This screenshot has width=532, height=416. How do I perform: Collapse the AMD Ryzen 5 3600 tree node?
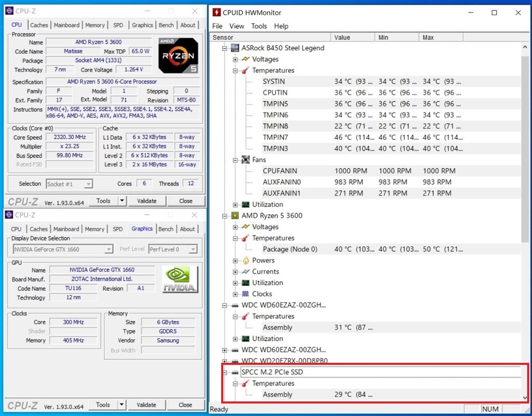(224, 216)
